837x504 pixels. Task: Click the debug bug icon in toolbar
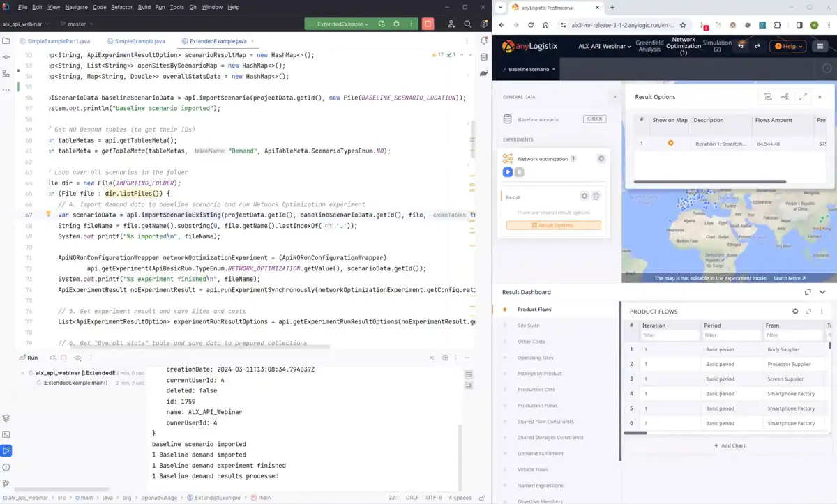pyautogui.click(x=396, y=24)
